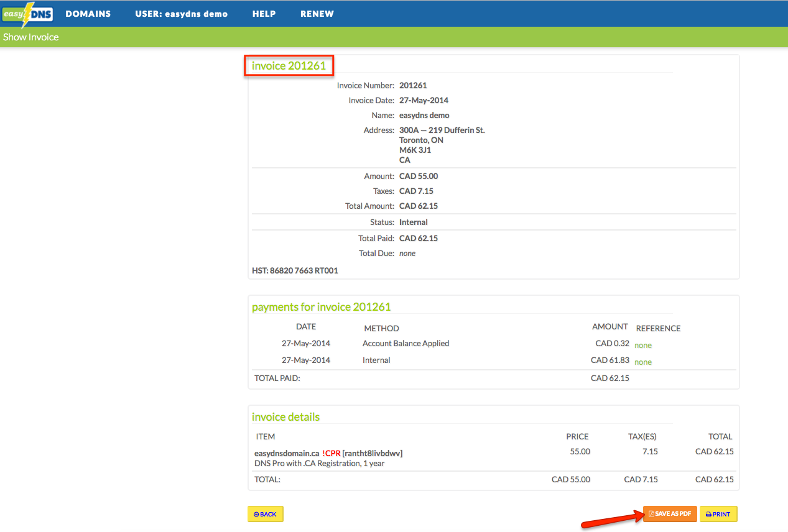
Task: Click the item name easydnsdomain.ca
Action: click(287, 453)
